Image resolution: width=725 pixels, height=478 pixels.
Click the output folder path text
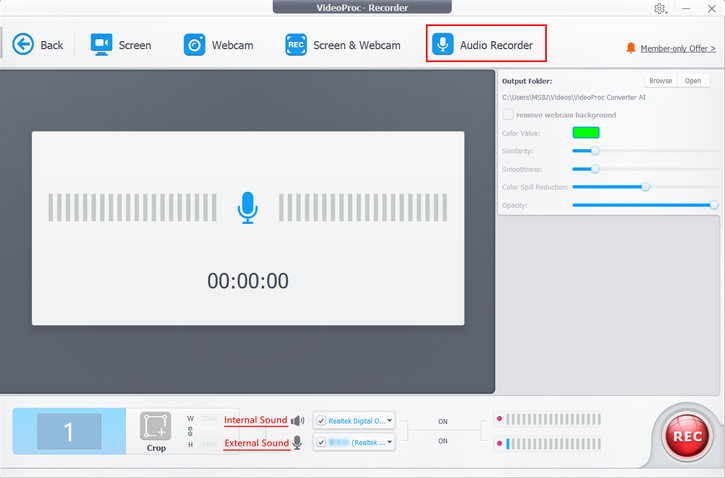pos(574,97)
